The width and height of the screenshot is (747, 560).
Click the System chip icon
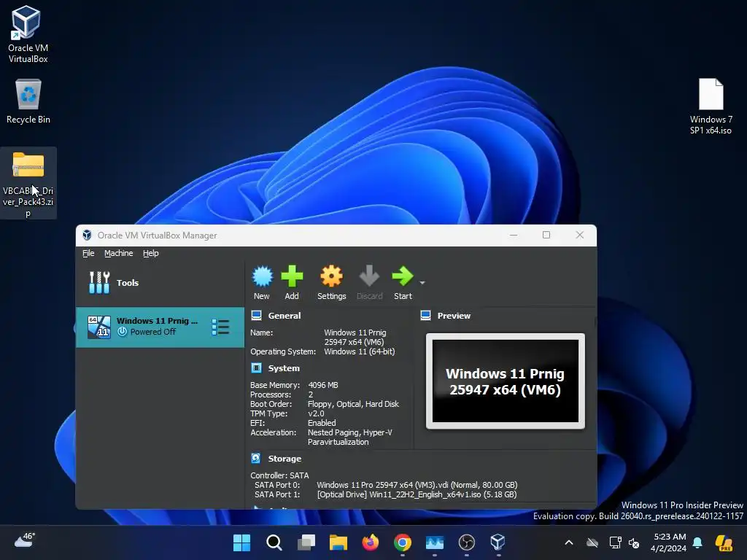[x=256, y=367]
